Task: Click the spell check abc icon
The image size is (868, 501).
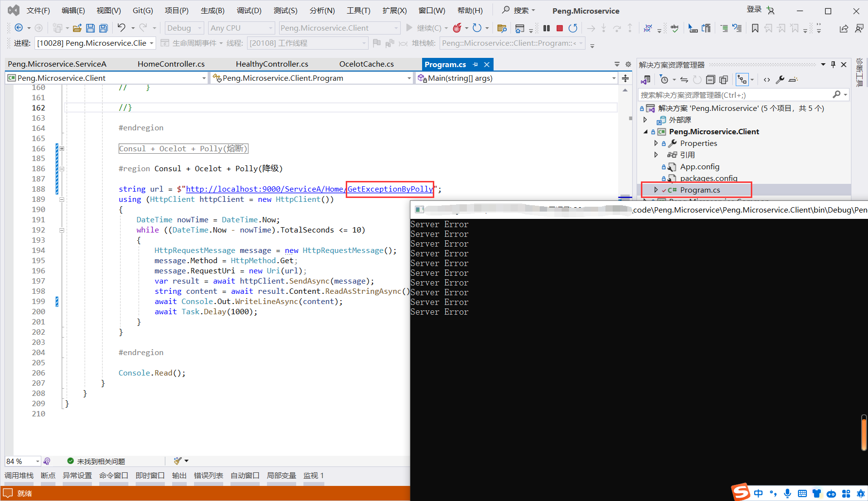Action: point(675,28)
